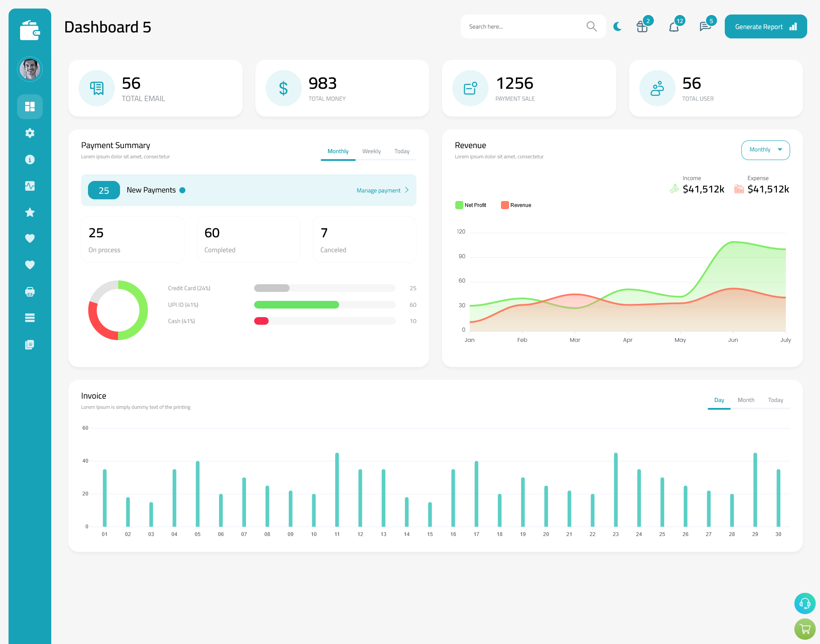Screen dimensions: 820x644
Task: Expand Revenue monthly dropdown
Action: (765, 149)
